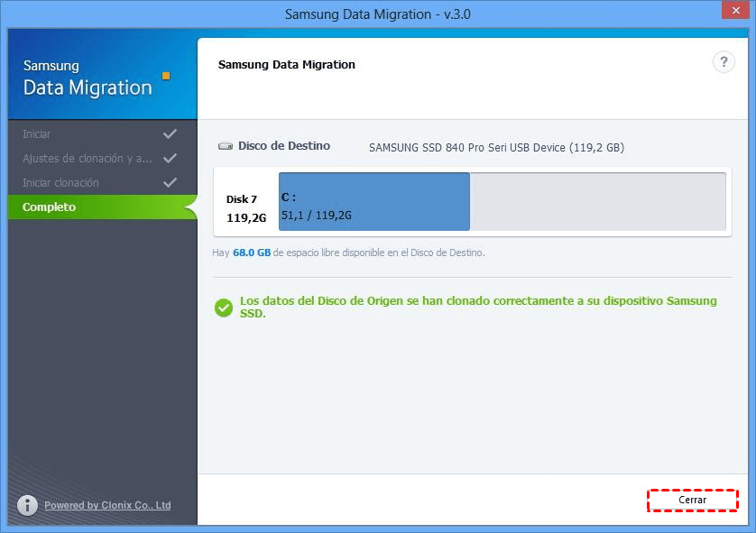Close the Samsung Data Migration window

pos(735,10)
